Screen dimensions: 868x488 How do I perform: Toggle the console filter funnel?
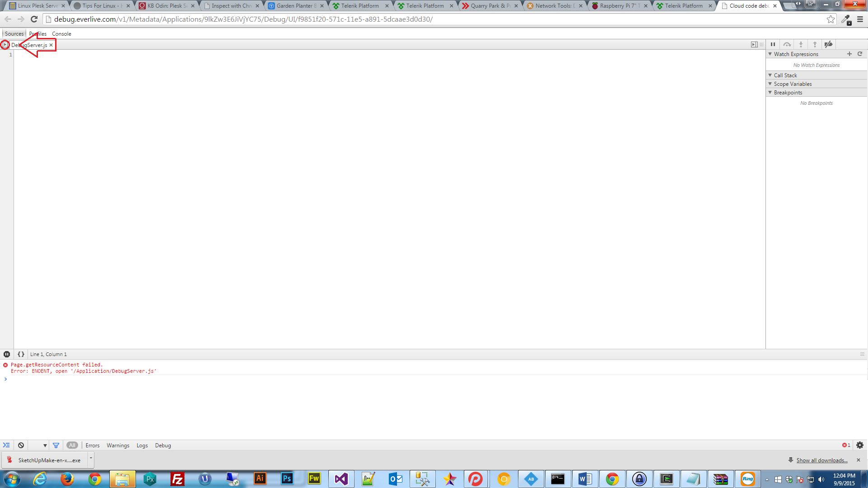click(56, 446)
